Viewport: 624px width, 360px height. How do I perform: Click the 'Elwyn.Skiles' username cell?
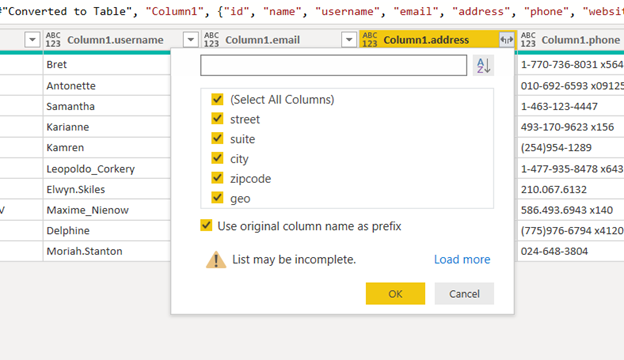tap(107, 189)
